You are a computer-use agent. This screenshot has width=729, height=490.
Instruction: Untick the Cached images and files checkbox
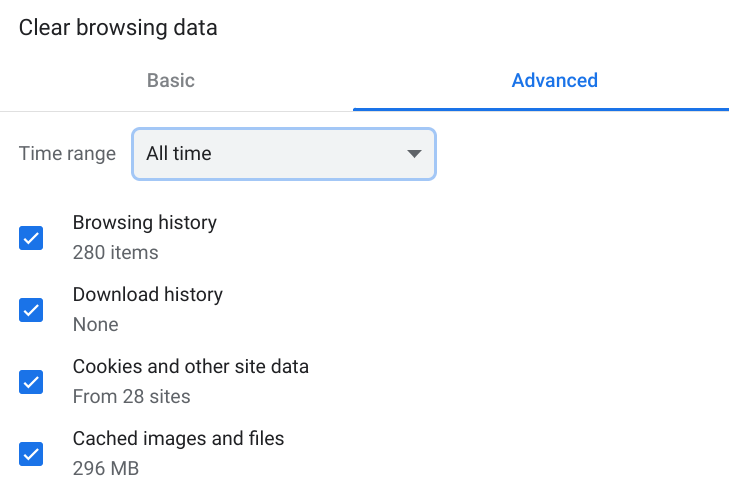point(31,454)
